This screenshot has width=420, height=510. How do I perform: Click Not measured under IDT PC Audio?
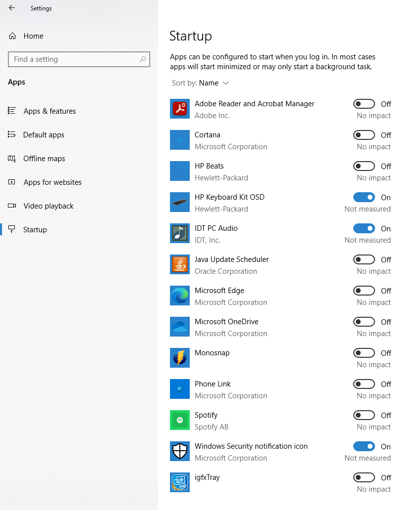pos(368,240)
